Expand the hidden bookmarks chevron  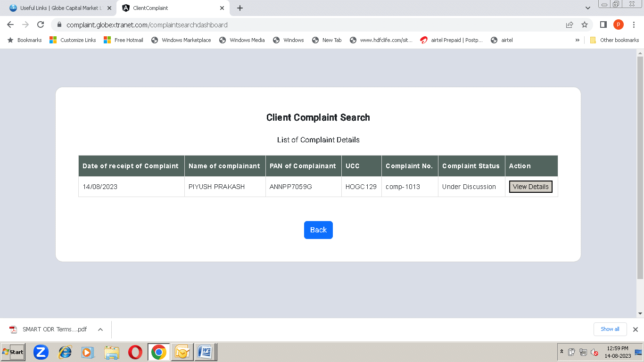click(577, 40)
